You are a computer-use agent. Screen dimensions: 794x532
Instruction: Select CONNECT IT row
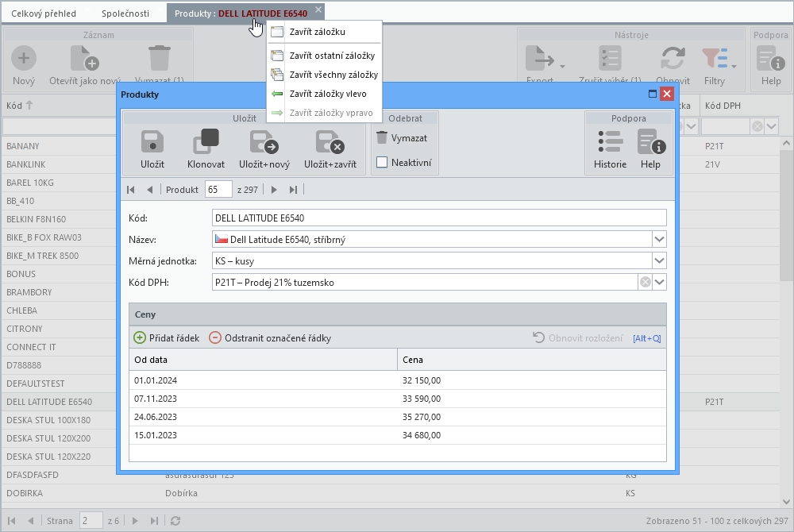tap(59, 347)
